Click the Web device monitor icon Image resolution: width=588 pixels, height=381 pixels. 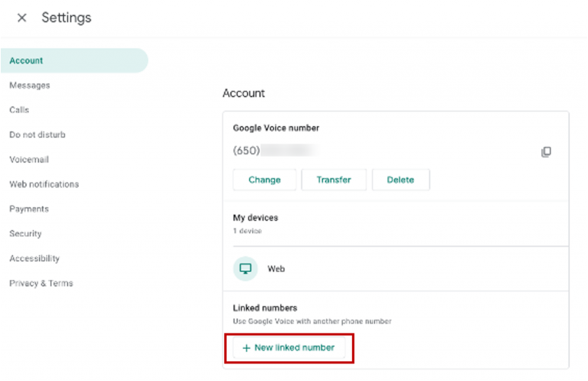click(x=246, y=269)
